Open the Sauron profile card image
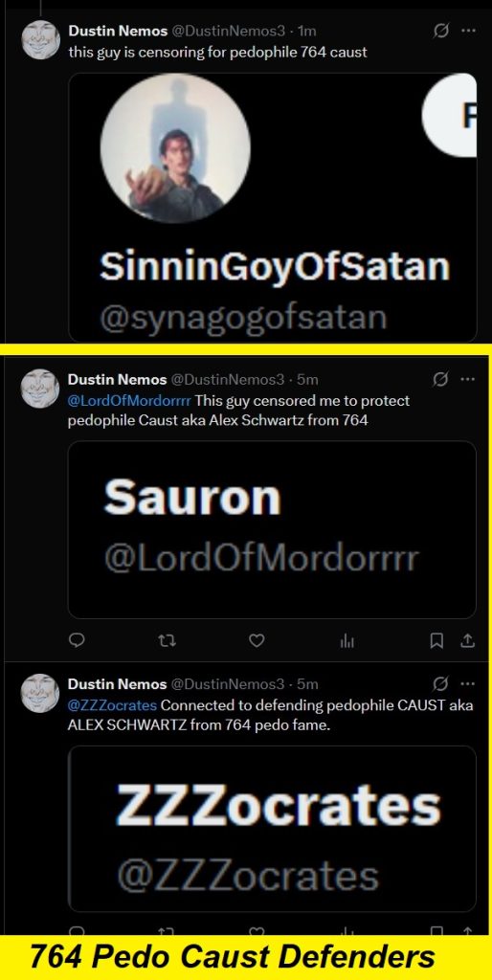 272,530
